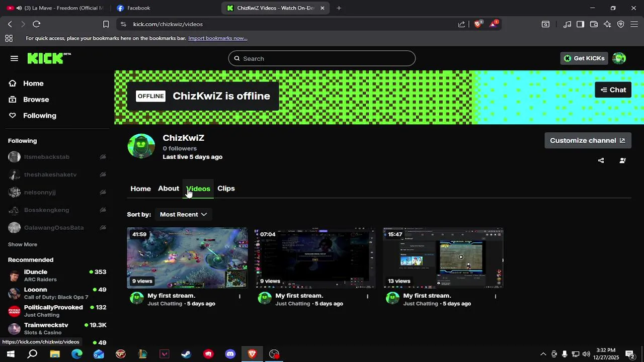This screenshot has width=644, height=362.
Task: Open recommended channel Trainwreckstv
Action: 57,329
